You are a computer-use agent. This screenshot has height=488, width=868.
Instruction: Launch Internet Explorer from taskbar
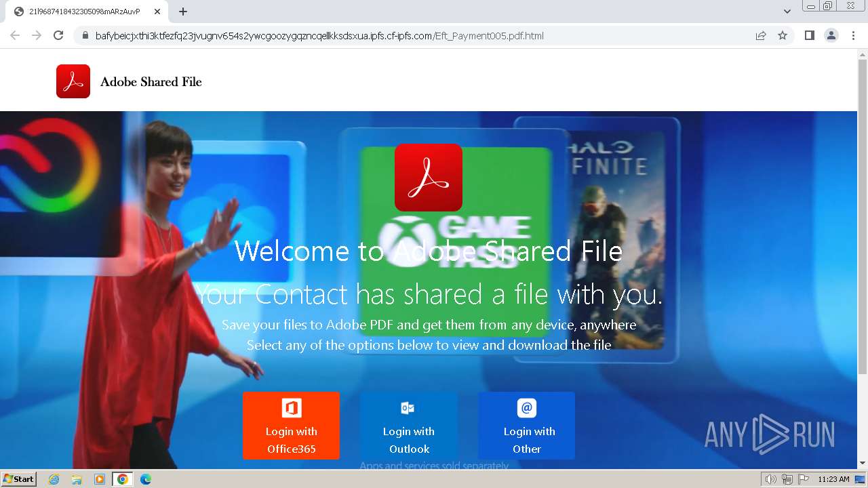point(54,479)
